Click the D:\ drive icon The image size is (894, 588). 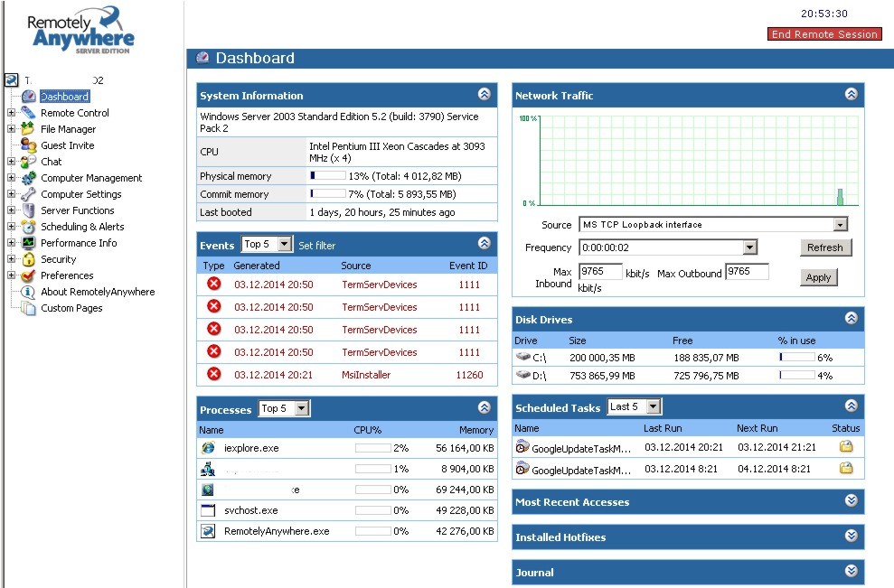tap(522, 375)
